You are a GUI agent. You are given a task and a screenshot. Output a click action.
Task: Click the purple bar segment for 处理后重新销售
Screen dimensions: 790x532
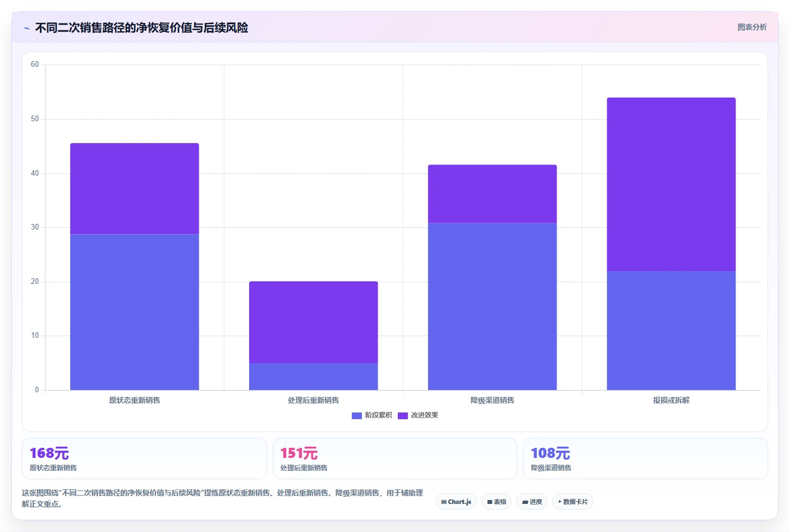(314, 322)
